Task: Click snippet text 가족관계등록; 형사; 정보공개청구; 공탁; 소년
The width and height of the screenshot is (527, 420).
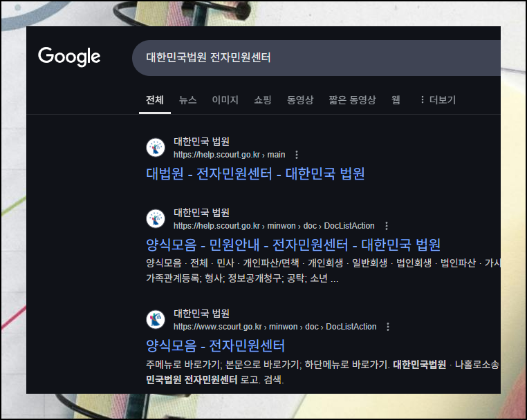Action: coord(237,278)
